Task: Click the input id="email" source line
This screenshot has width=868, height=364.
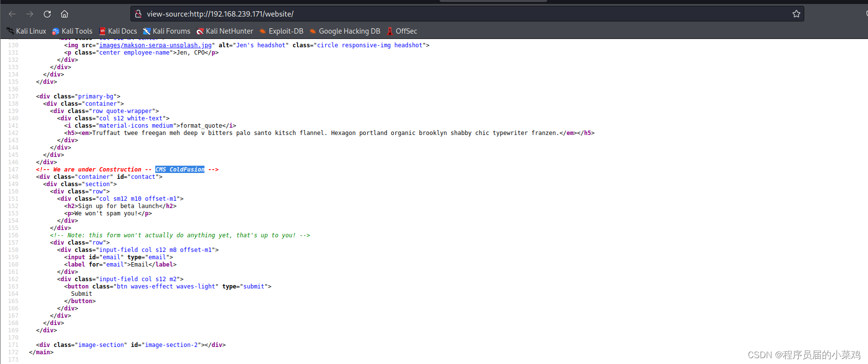Action: pyautogui.click(x=118, y=257)
